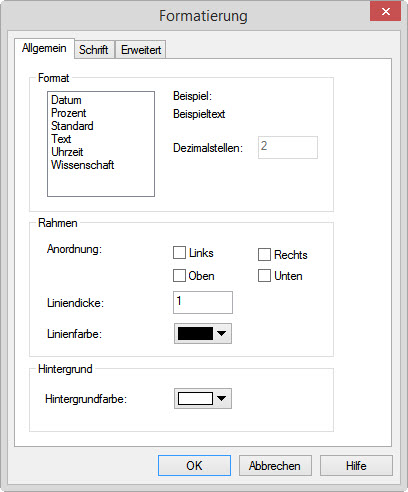408x492 pixels.
Task: Open the Hintergrundfarbe dropdown arrow
Action: coord(222,398)
